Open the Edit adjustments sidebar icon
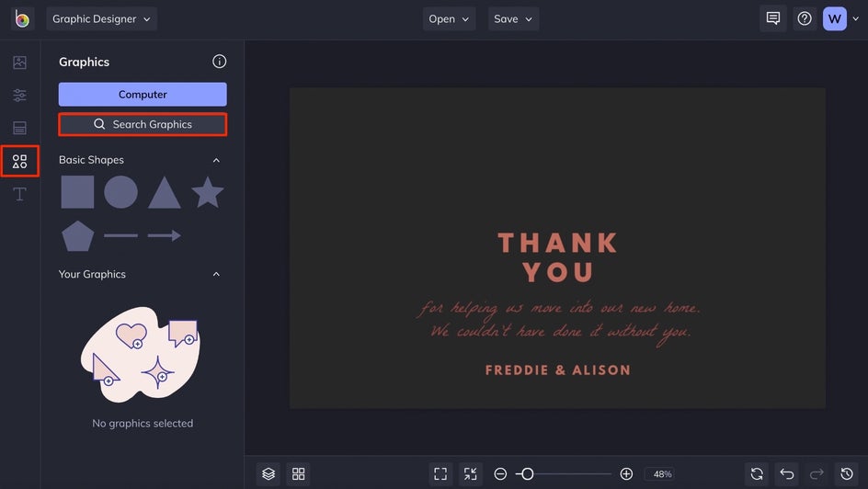 (x=19, y=96)
